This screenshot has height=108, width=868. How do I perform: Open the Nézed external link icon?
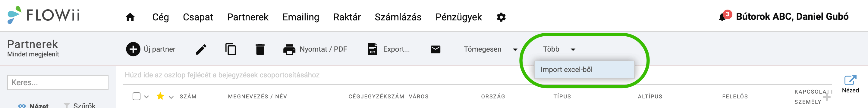click(x=850, y=80)
